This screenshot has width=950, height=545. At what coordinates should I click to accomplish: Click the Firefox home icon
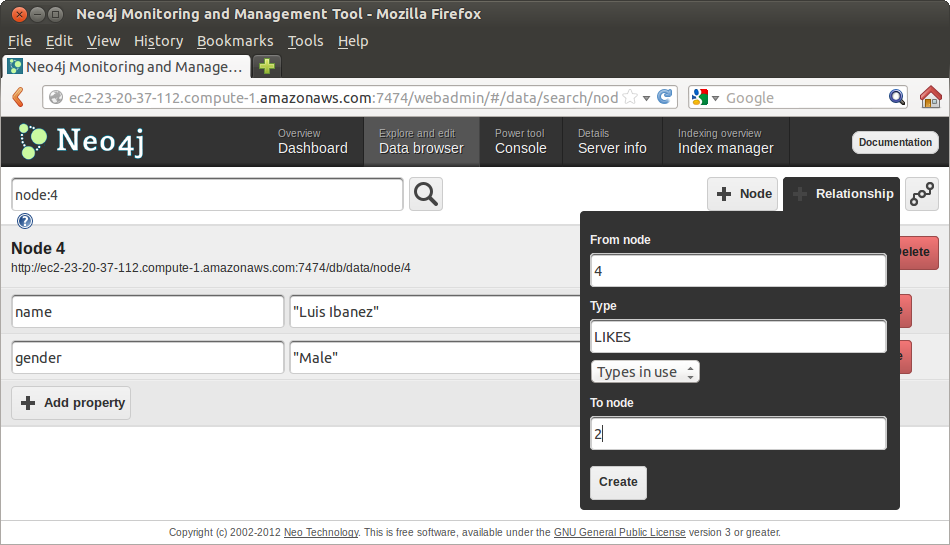930,97
